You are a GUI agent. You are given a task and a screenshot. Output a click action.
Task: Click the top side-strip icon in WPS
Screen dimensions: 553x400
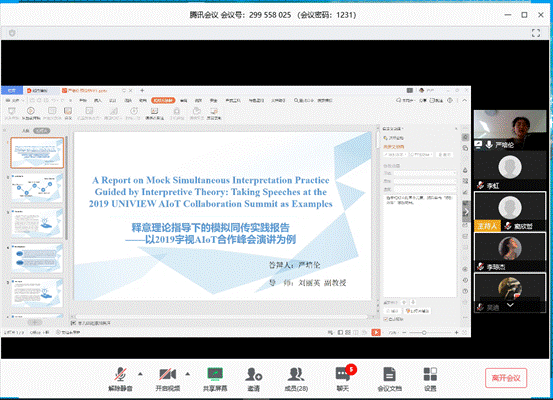466,137
